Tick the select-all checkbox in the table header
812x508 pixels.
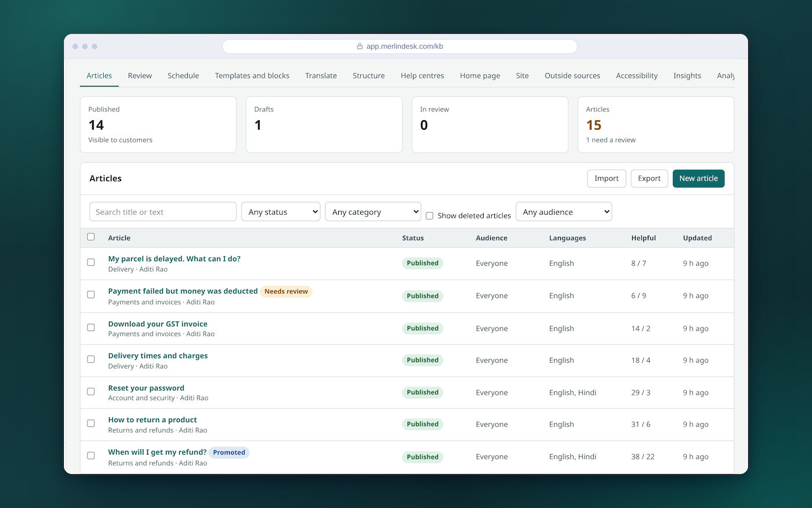[x=91, y=237]
